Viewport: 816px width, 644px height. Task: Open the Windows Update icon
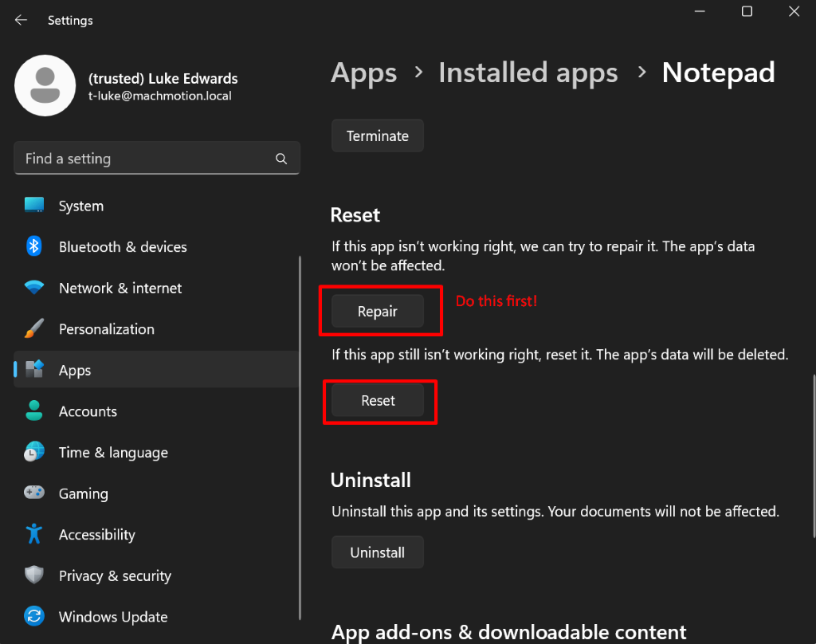point(34,617)
